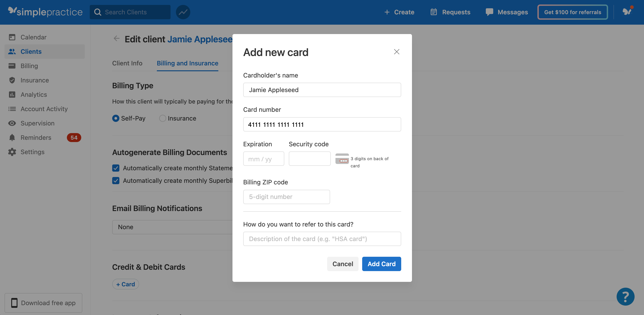644x315 pixels.
Task: Click the SimplePractice logo
Action: coord(45,12)
